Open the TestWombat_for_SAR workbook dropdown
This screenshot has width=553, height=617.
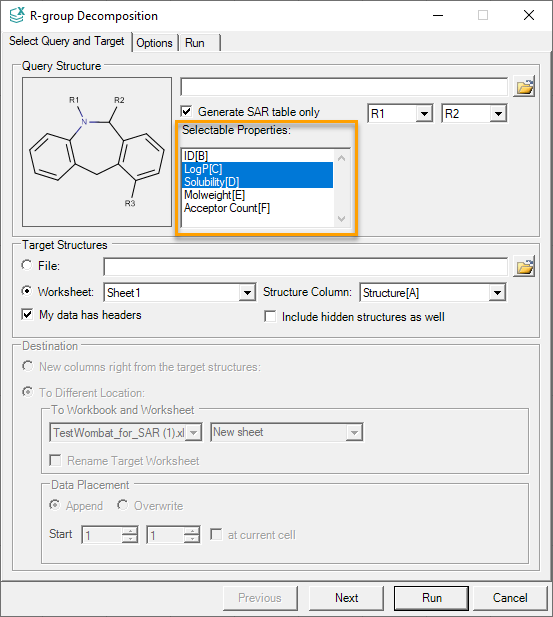194,432
